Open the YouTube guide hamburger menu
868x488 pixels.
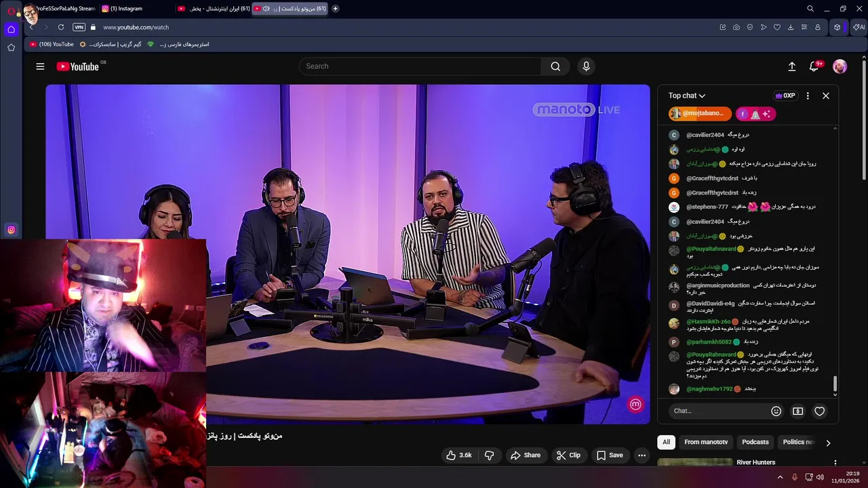40,66
